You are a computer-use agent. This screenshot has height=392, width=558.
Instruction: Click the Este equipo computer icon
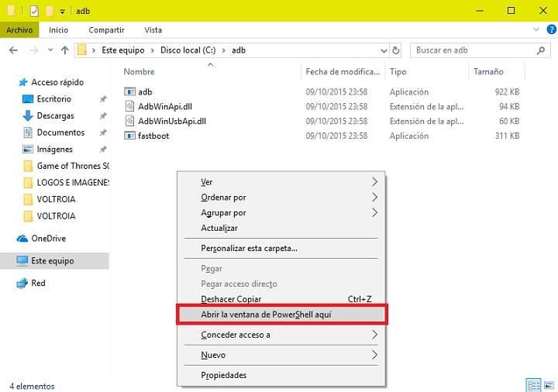click(x=22, y=261)
